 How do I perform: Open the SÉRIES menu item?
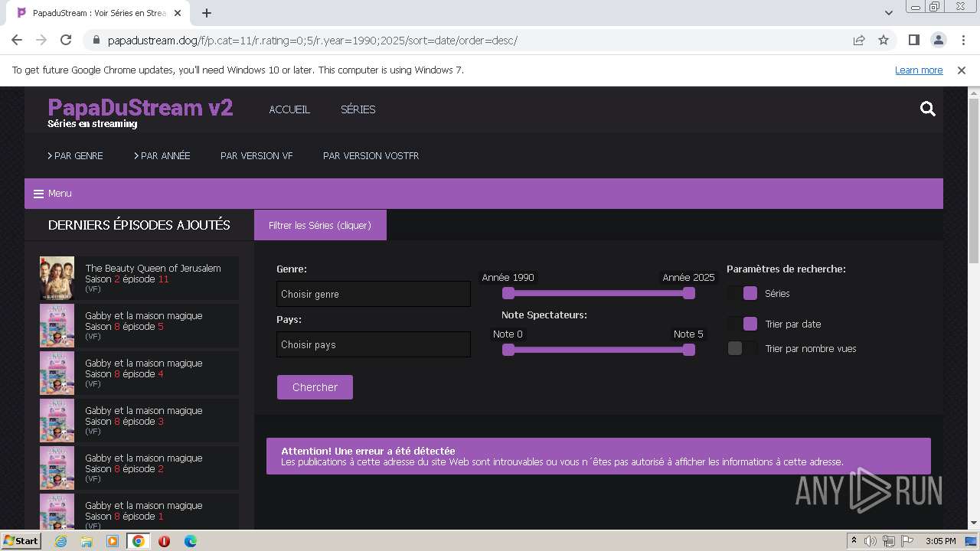point(358,109)
